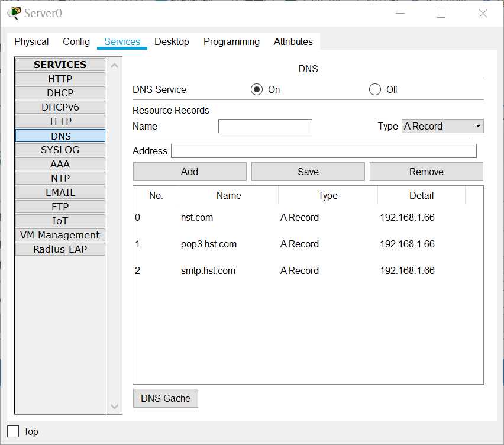Click the No. column header
504x445 pixels.
point(156,195)
